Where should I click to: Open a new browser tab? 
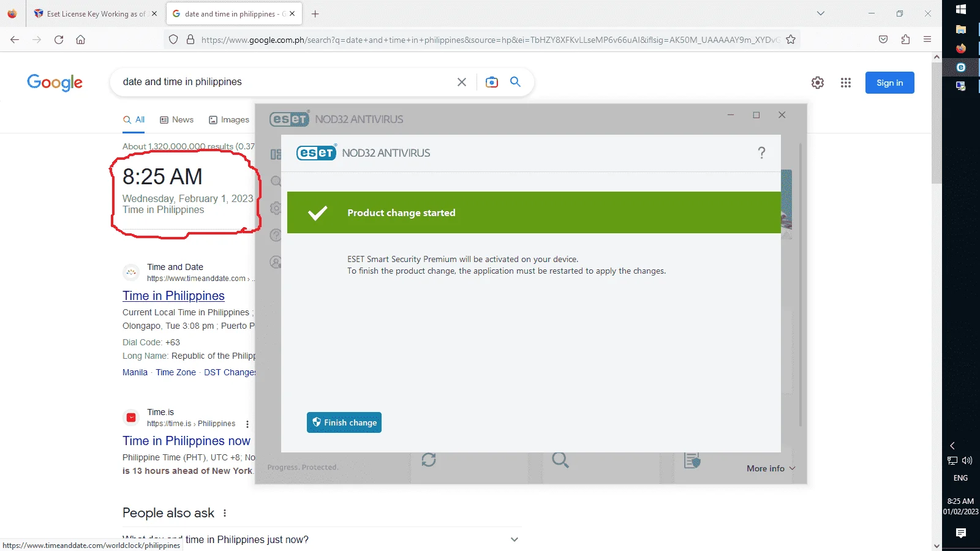(315, 13)
